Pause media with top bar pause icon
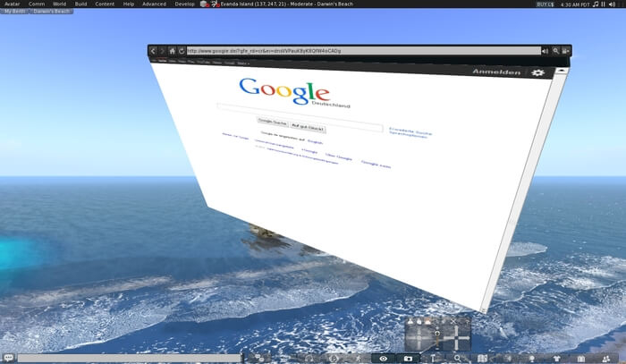The width and height of the screenshot is (626, 364). click(604, 4)
